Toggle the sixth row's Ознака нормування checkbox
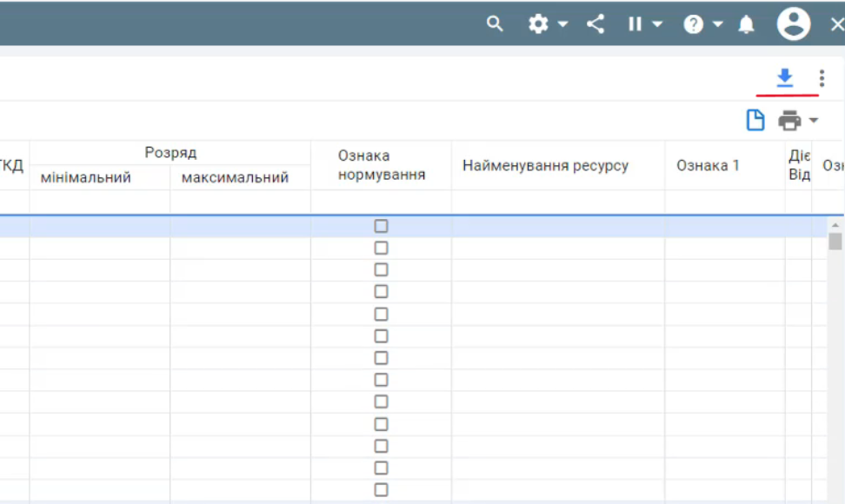Image resolution: width=845 pixels, height=504 pixels. [x=381, y=336]
